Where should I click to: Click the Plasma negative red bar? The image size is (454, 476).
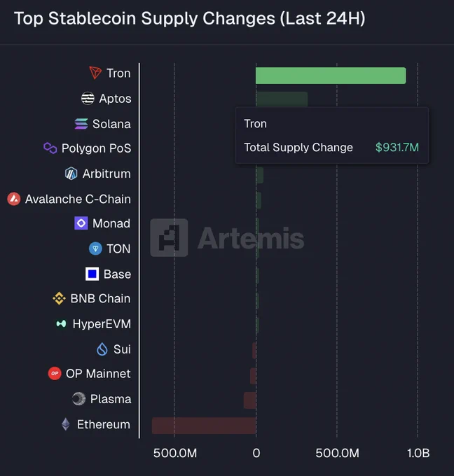(250, 400)
